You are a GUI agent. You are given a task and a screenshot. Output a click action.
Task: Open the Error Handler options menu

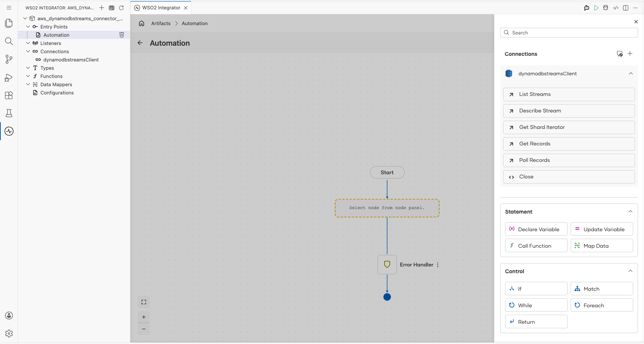point(438,265)
